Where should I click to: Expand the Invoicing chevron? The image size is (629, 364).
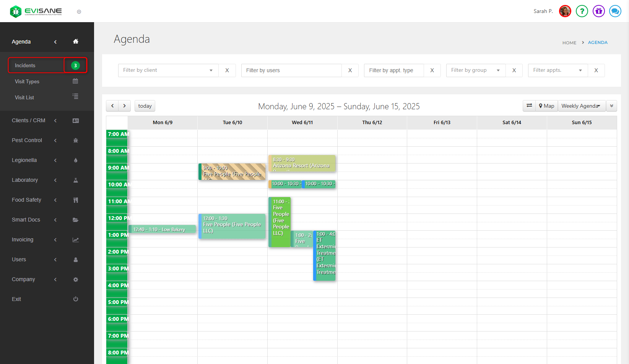pyautogui.click(x=55, y=239)
